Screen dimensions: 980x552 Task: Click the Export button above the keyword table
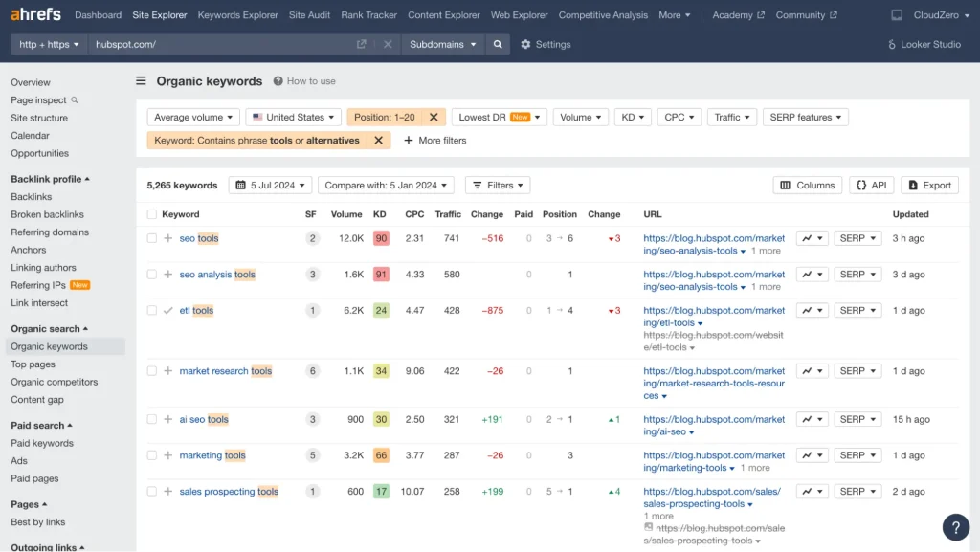click(x=927, y=185)
